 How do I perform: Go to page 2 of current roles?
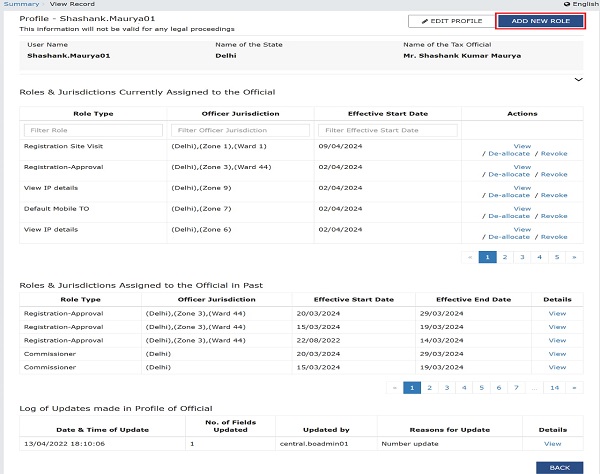click(x=505, y=257)
